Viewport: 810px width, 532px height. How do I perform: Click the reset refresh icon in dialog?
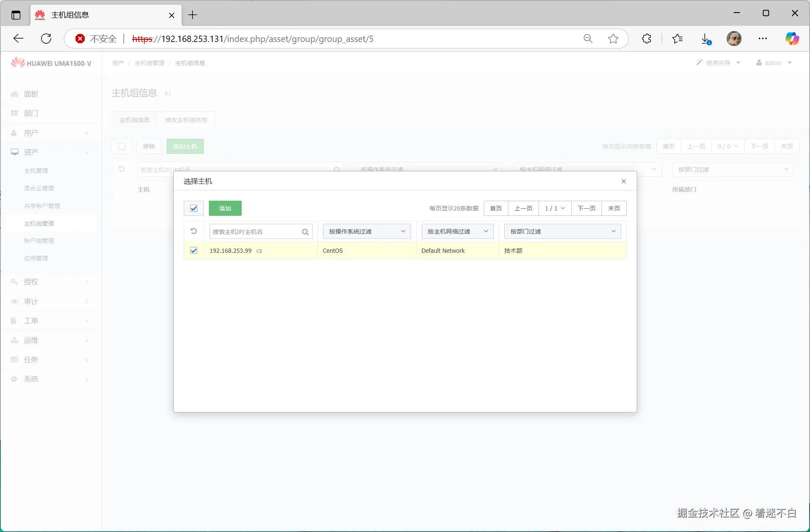tap(194, 231)
